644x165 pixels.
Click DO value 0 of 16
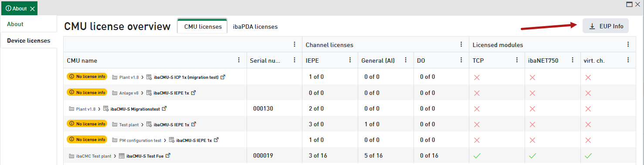pyautogui.click(x=429, y=155)
